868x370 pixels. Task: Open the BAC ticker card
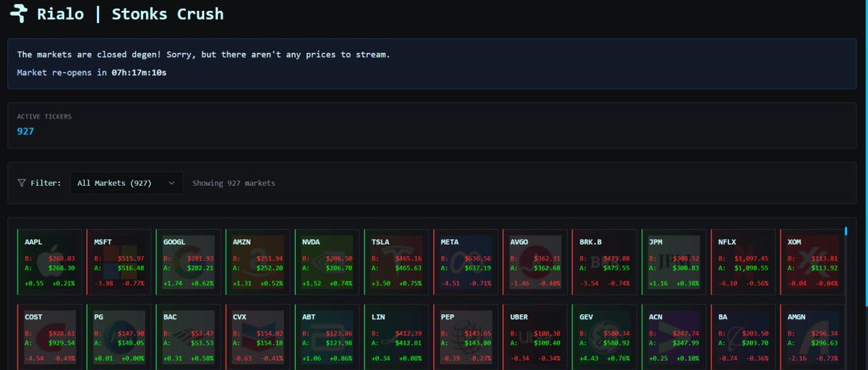187,337
